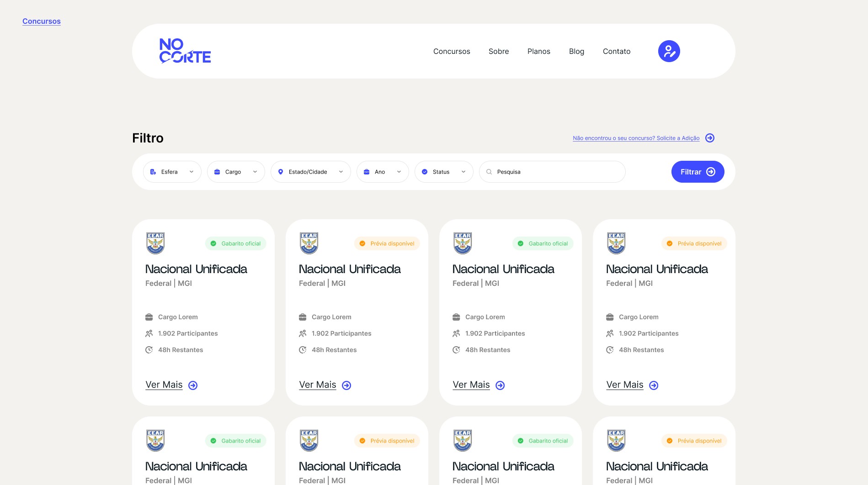Select Contato in top navigation

pos(616,51)
